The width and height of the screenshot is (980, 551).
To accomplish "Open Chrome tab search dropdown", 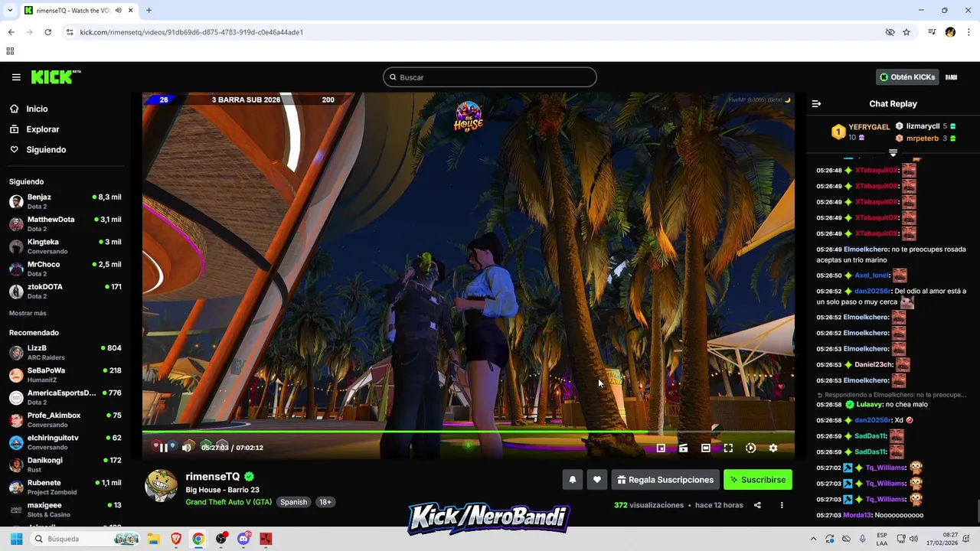I will 10,11.
